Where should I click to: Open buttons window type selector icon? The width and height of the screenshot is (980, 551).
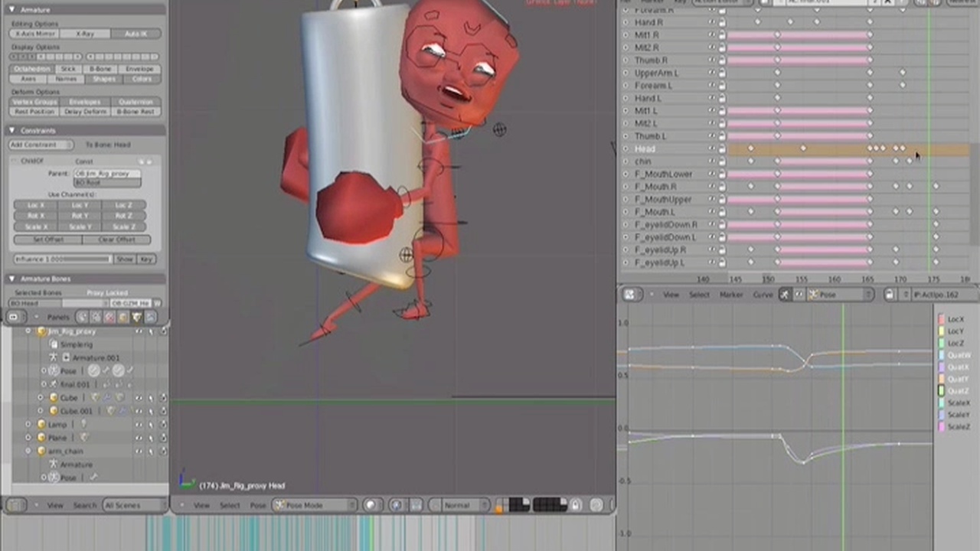pyautogui.click(x=18, y=317)
